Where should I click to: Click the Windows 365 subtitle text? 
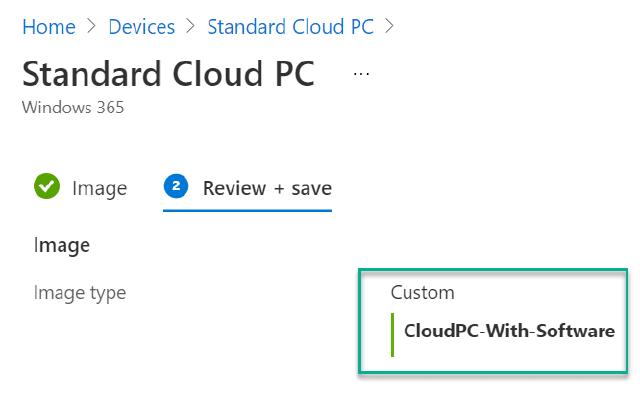[73, 107]
